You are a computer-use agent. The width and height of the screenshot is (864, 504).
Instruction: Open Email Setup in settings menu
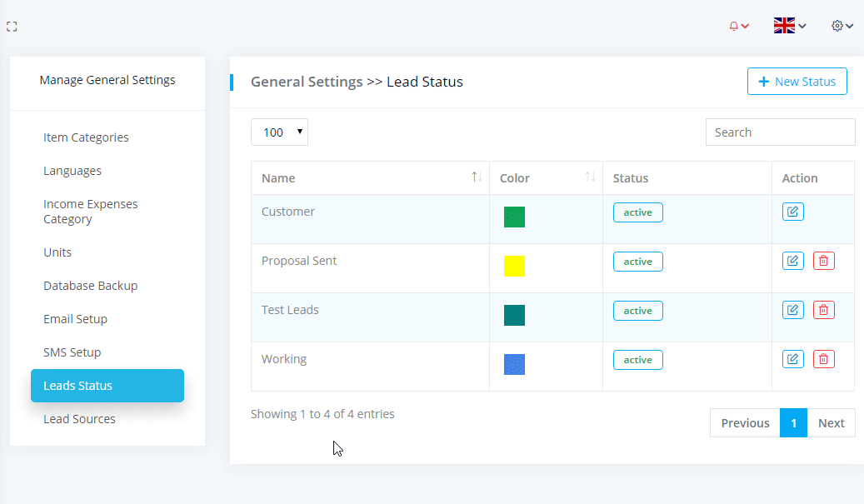coord(75,319)
